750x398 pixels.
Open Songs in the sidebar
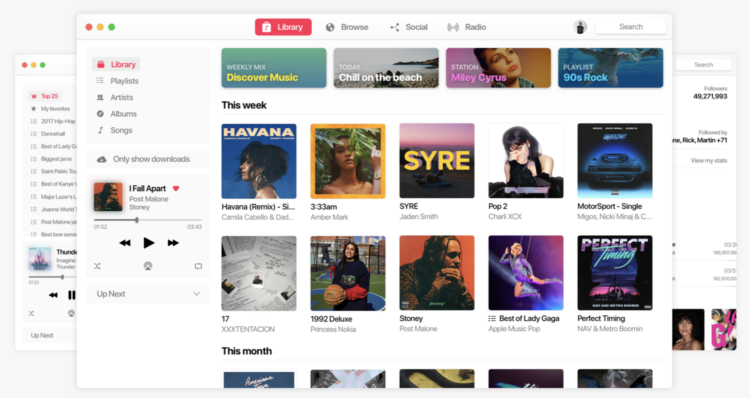pos(115,130)
